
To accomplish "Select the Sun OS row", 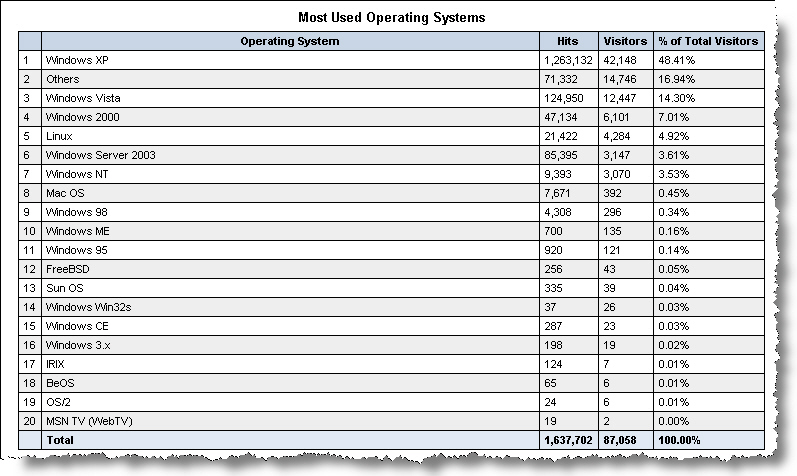I will click(x=65, y=288).
